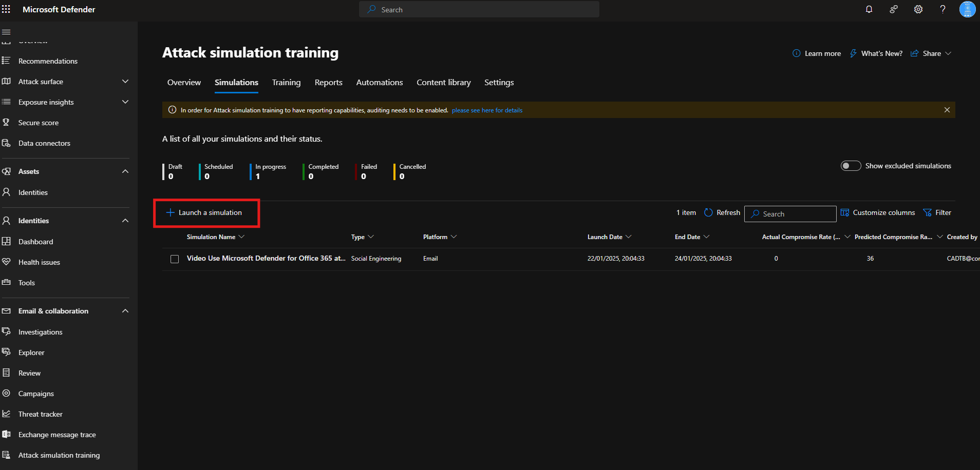Screen dimensions: 980x470
Task: Click Launch a simulation button
Action: pyautogui.click(x=204, y=212)
